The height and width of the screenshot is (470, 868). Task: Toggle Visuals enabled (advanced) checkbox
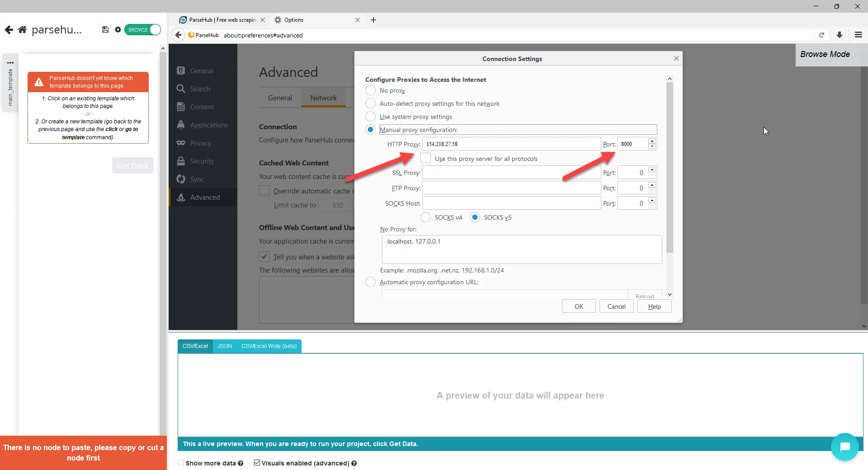257,463
